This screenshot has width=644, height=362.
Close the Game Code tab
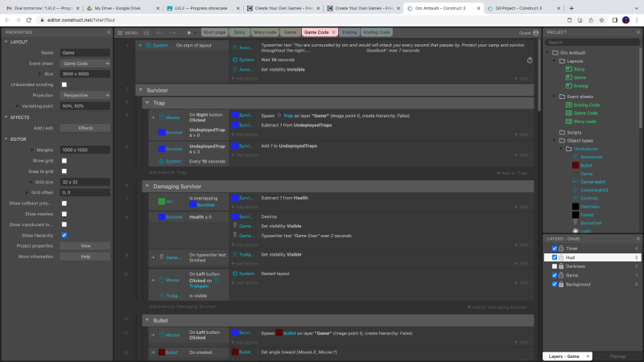334,32
